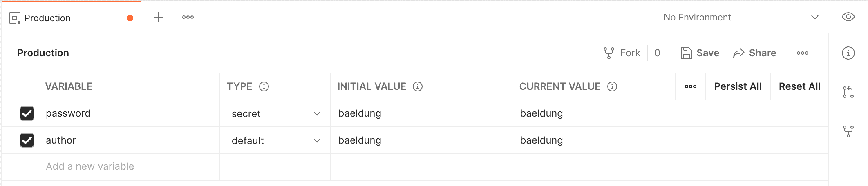Click the forks icon in right sidebar
Image resolution: width=868 pixels, height=186 pixels.
848,131
